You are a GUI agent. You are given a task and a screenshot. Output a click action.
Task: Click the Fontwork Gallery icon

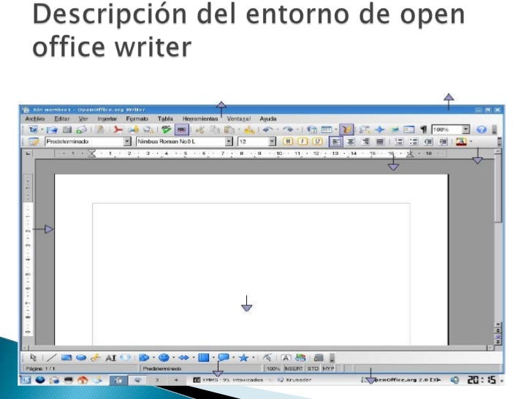point(286,357)
